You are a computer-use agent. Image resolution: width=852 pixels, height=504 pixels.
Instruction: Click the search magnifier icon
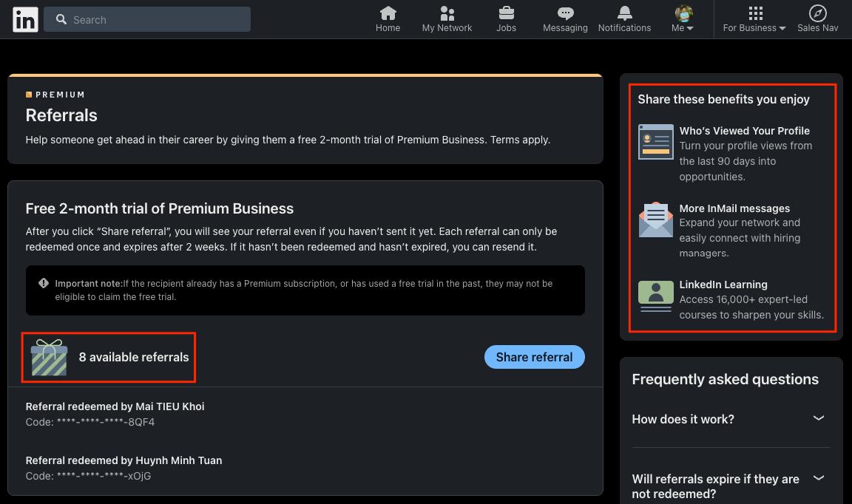point(61,19)
